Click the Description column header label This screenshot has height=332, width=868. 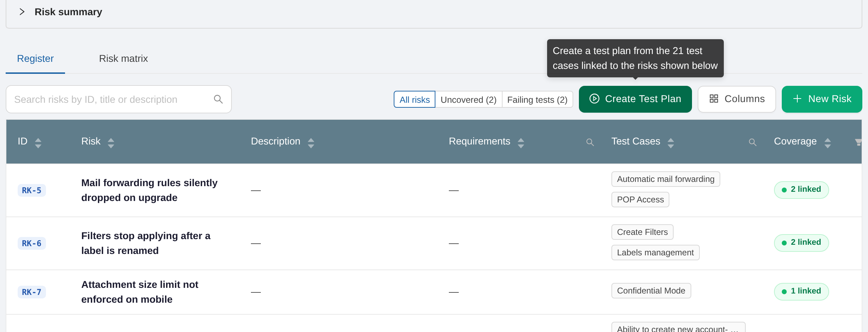tap(276, 141)
